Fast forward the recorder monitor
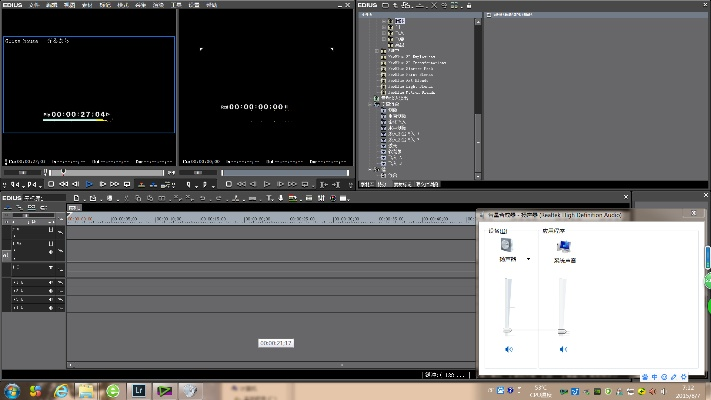Screen dimensions: 711x400 click(x=292, y=184)
